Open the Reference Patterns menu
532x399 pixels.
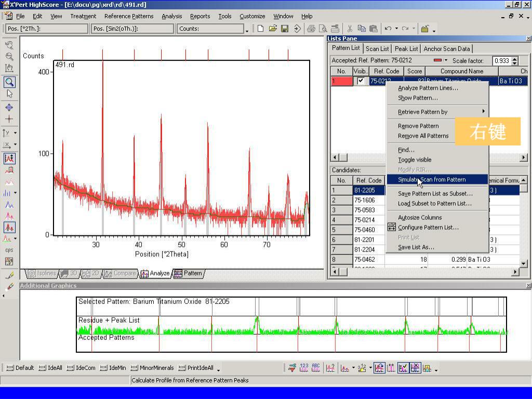point(129,16)
